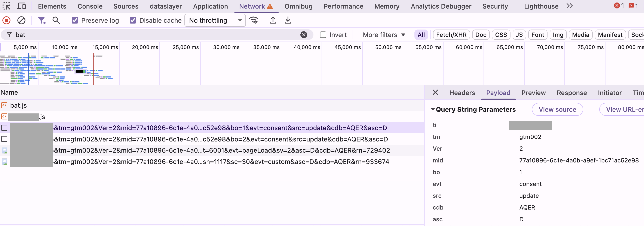The height and width of the screenshot is (226, 644).
Task: Open network conditions settings
Action: (254, 20)
